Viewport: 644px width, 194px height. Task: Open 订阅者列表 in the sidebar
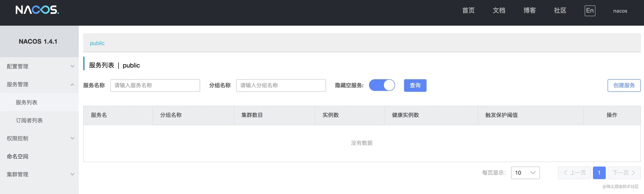(x=39, y=120)
